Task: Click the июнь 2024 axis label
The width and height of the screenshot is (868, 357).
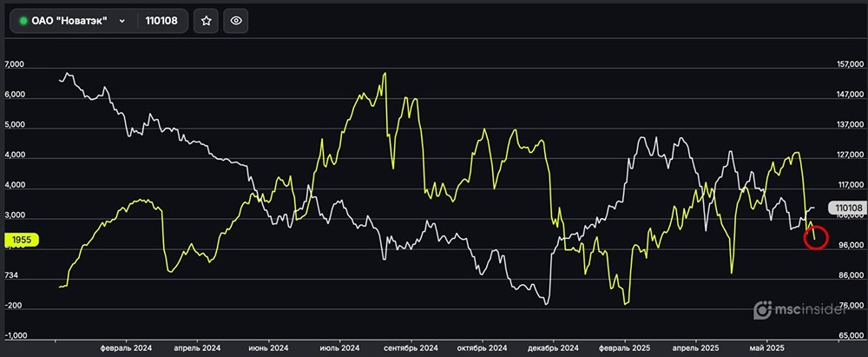Action: 268,348
